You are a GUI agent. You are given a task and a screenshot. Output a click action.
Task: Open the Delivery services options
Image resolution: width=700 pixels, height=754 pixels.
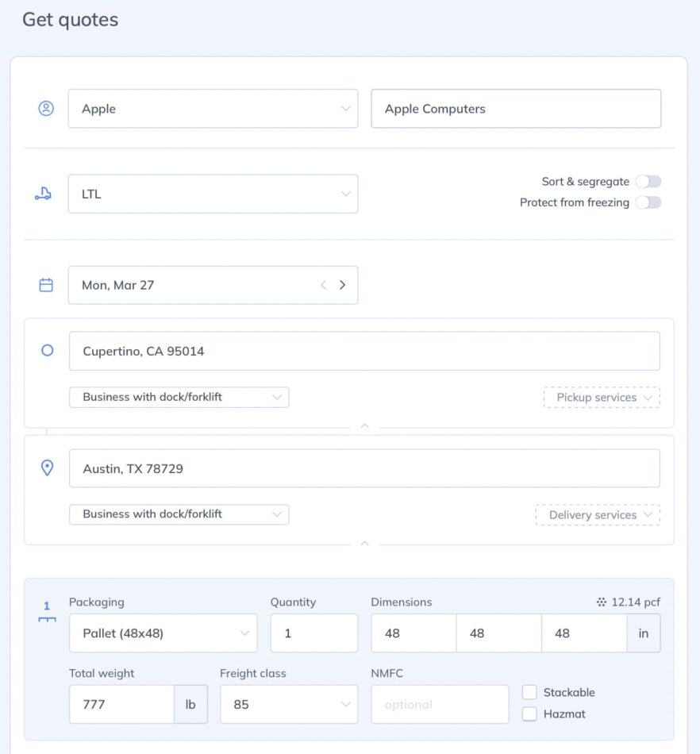(x=597, y=515)
